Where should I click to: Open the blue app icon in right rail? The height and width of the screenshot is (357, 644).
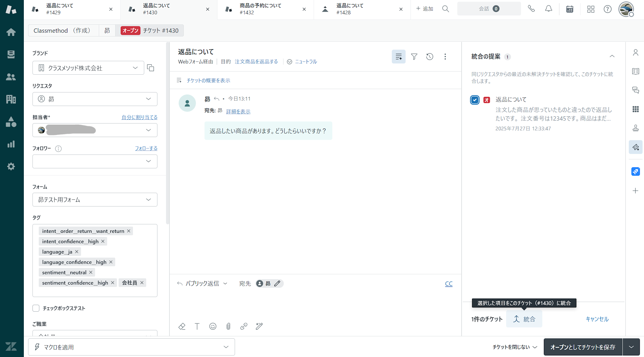pos(636,172)
